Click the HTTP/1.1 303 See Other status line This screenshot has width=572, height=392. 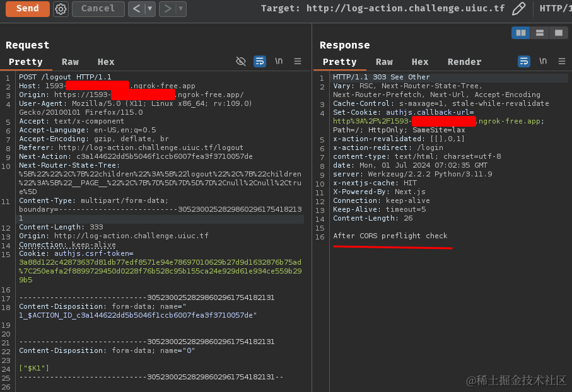(x=381, y=77)
